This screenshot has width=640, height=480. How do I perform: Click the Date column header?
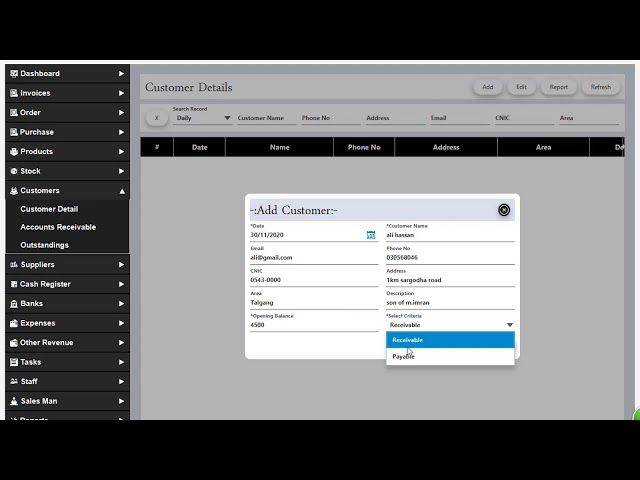[x=200, y=147]
